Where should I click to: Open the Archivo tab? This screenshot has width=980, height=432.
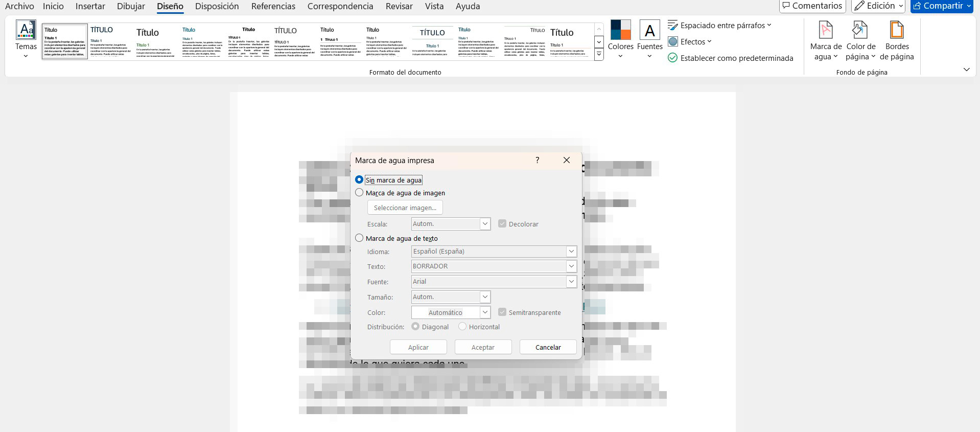click(x=19, y=6)
